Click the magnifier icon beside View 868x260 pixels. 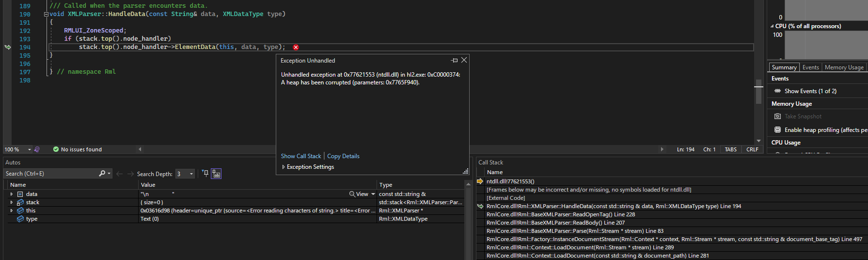(352, 194)
